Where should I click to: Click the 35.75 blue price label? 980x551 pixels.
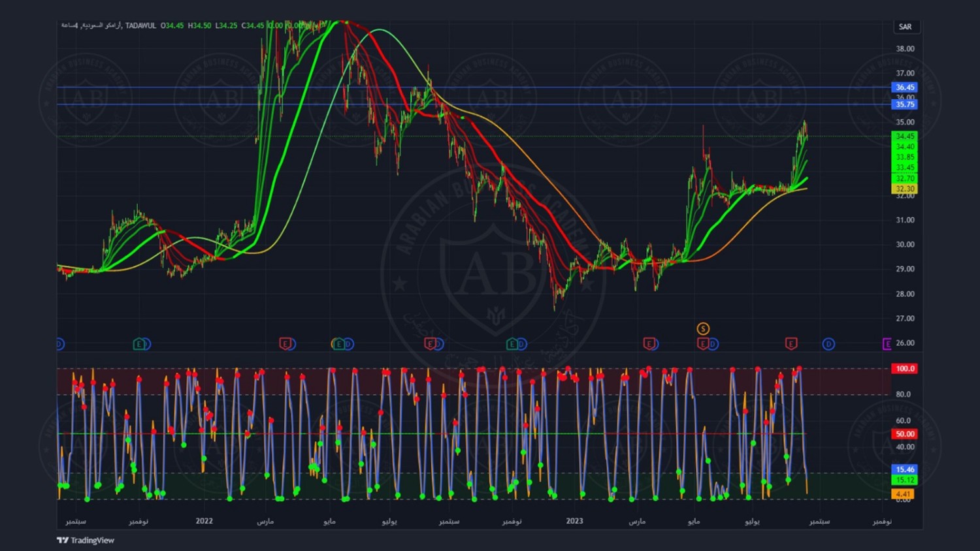point(905,104)
